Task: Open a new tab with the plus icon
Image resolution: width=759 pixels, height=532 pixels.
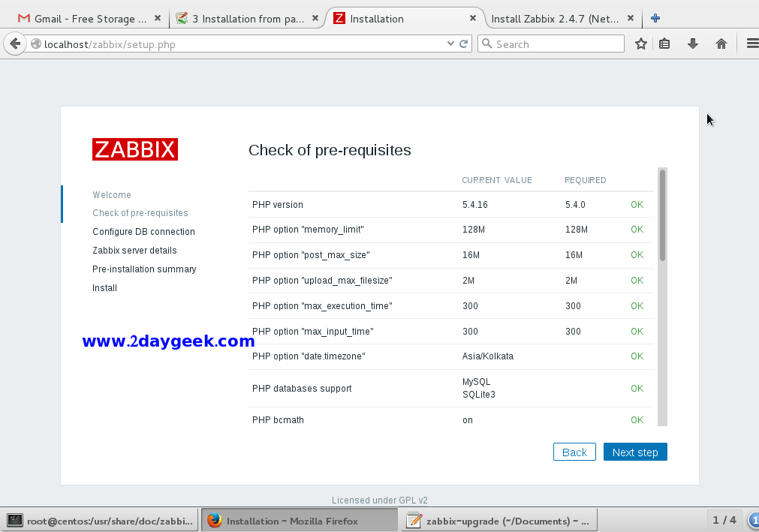Action: [x=655, y=18]
